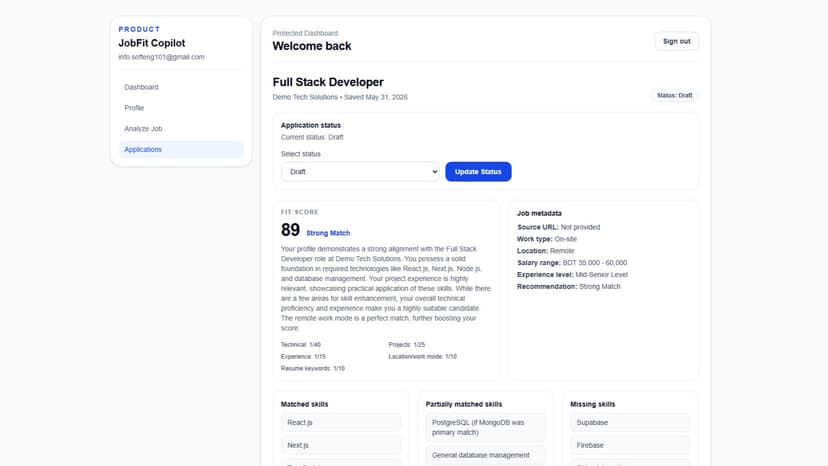
Task: Click the Technical 1/40 score entry
Action: (300, 344)
